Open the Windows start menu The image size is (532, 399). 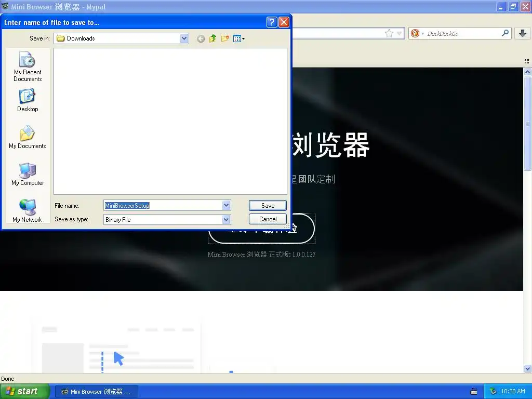(x=25, y=392)
